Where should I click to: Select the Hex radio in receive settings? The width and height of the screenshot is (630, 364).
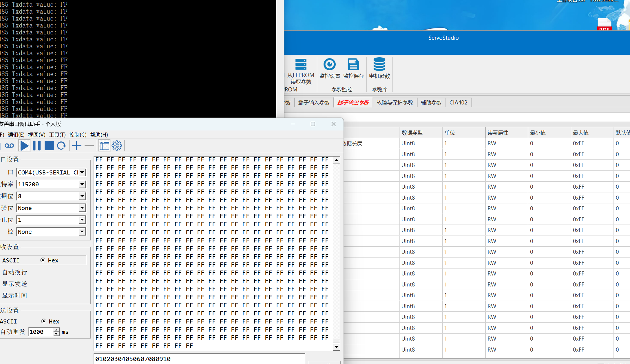click(43, 260)
